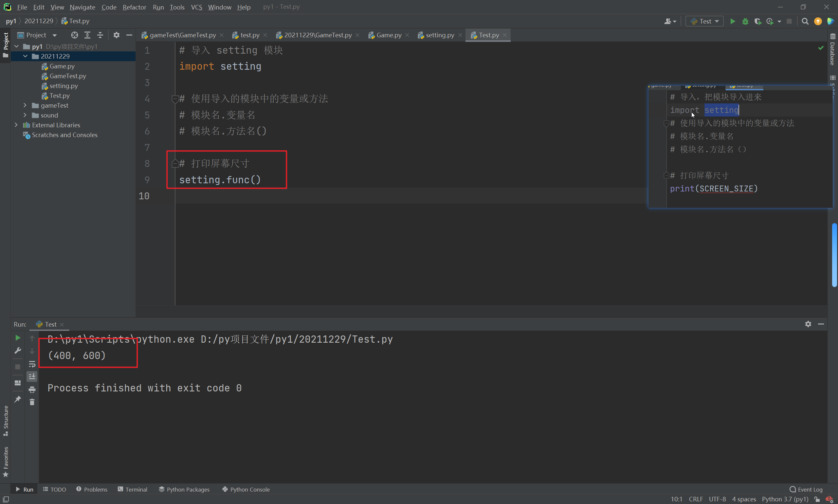Click the green Run button in top toolbar
The width and height of the screenshot is (838, 504).
[733, 21]
